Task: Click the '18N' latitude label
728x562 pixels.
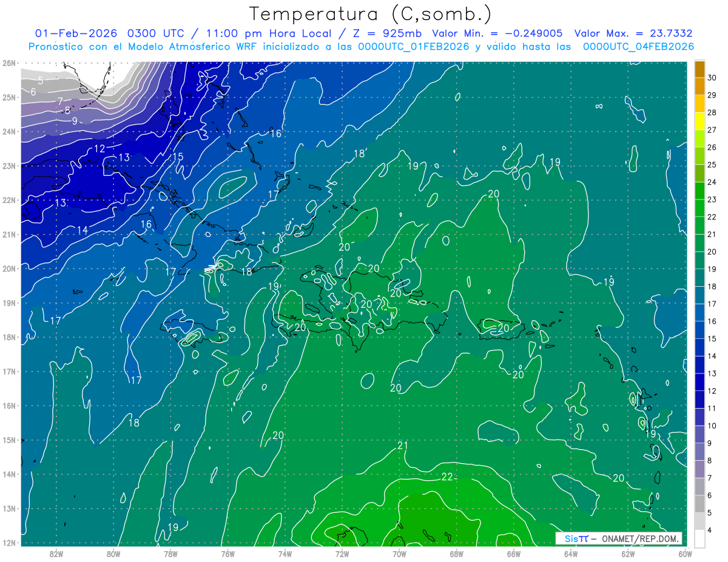Action: (8, 337)
